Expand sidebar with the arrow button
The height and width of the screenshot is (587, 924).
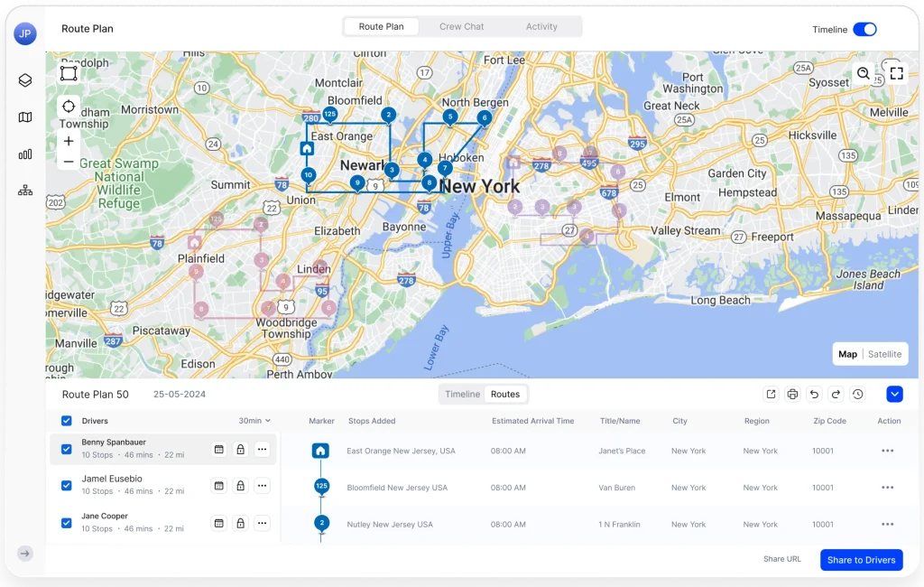(24, 554)
